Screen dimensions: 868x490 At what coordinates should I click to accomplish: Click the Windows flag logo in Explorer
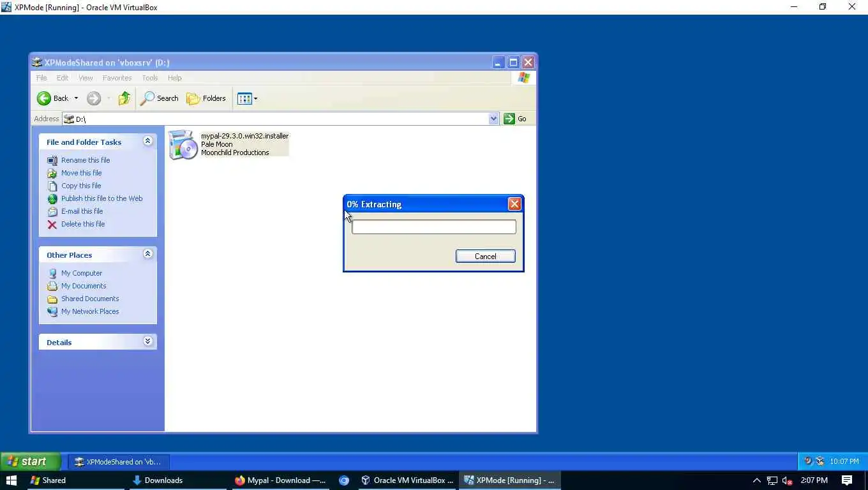pos(524,78)
